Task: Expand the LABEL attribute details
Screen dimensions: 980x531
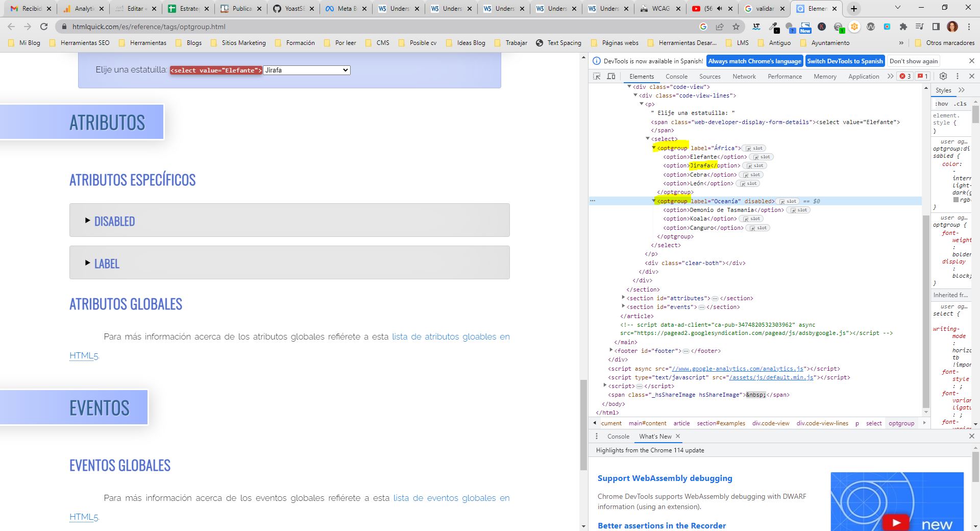Action: coord(289,263)
